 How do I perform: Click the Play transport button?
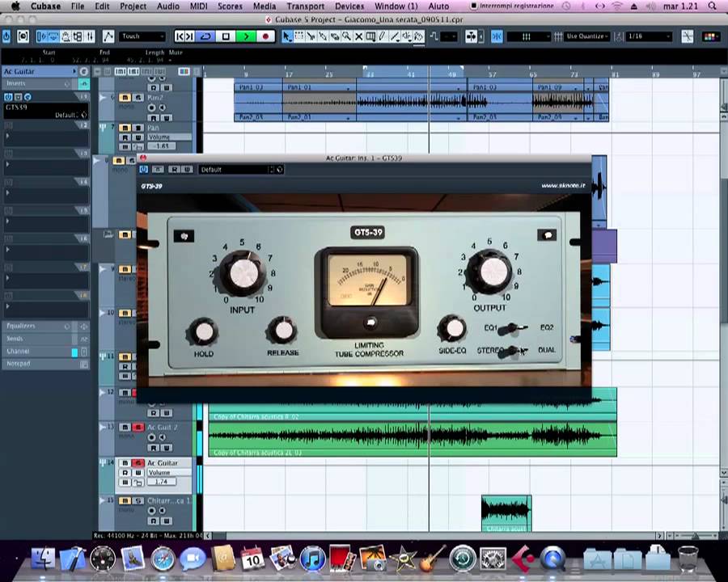click(x=246, y=36)
